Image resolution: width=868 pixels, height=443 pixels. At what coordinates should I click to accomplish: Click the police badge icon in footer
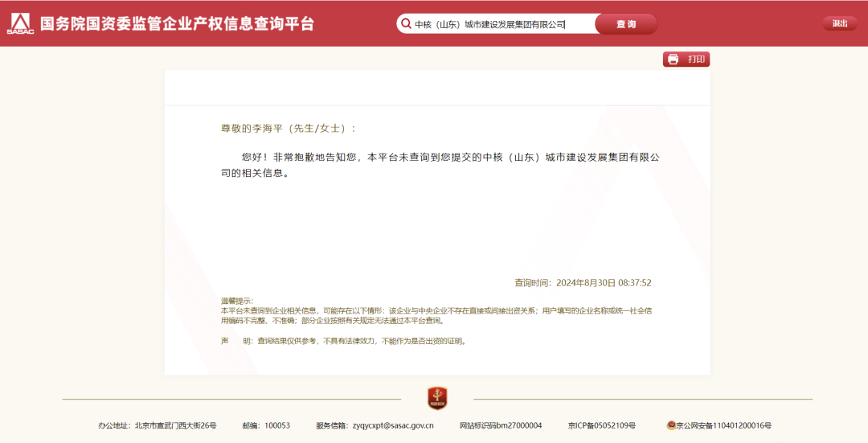(x=671, y=425)
